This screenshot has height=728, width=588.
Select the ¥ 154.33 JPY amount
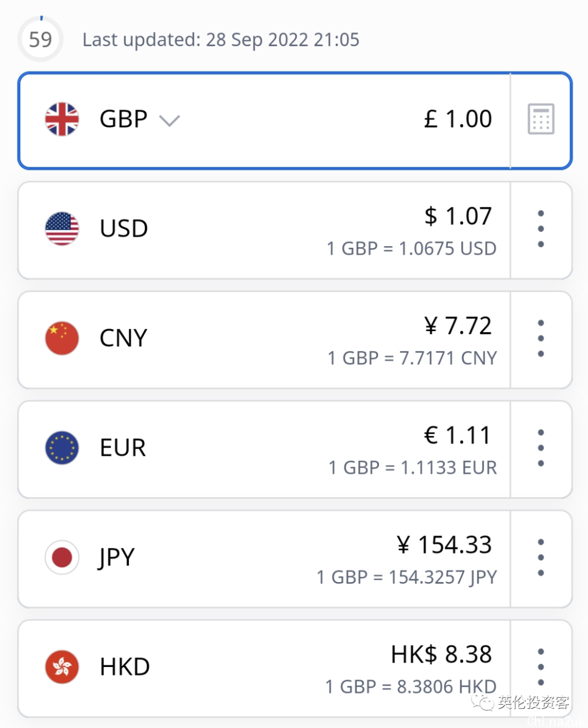click(x=444, y=545)
